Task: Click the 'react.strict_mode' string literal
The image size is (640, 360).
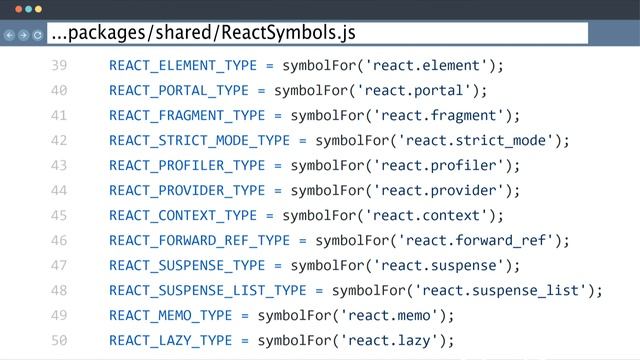Action: [x=476, y=141]
